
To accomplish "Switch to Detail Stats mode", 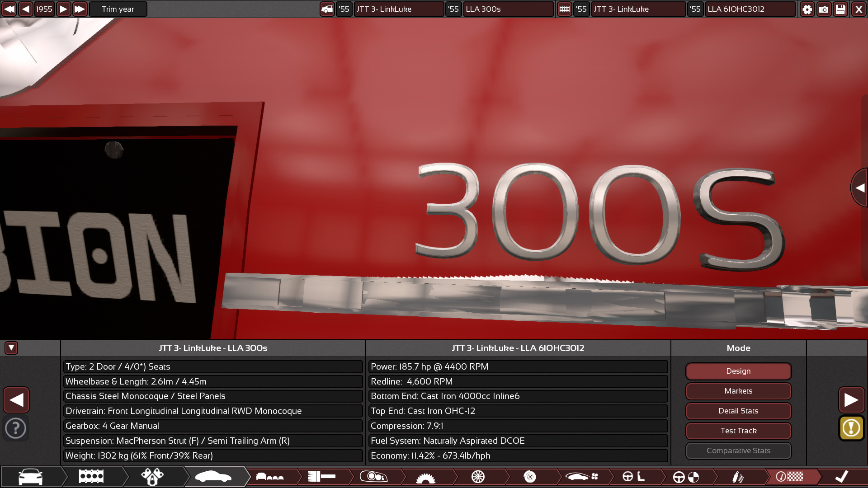I will click(738, 411).
